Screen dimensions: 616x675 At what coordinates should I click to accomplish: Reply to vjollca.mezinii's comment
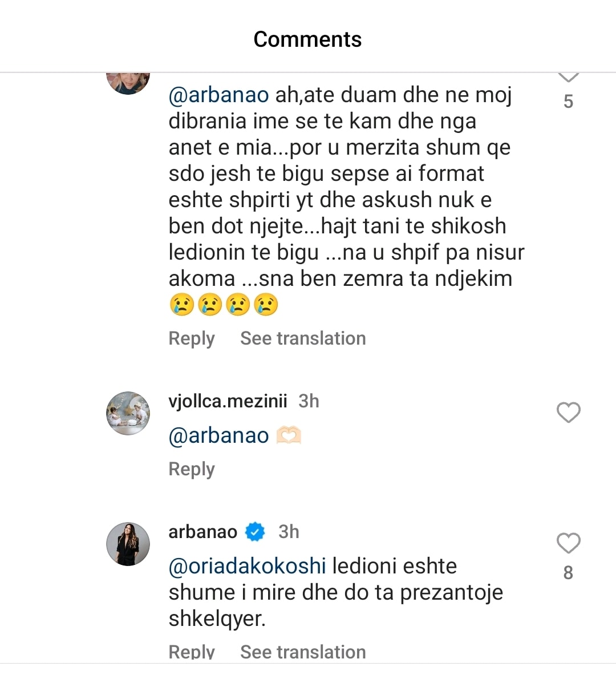point(192,469)
